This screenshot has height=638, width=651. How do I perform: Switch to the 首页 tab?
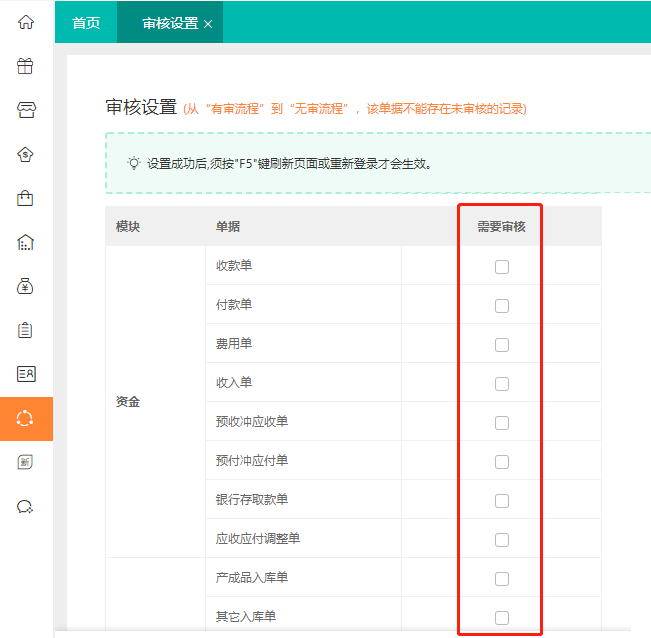pos(87,23)
